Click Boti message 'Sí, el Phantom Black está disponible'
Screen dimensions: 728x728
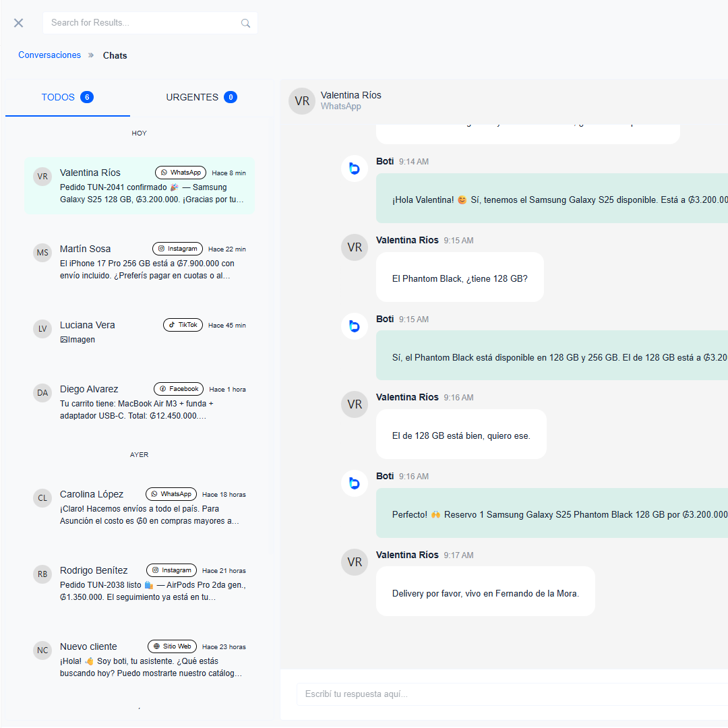pos(552,355)
